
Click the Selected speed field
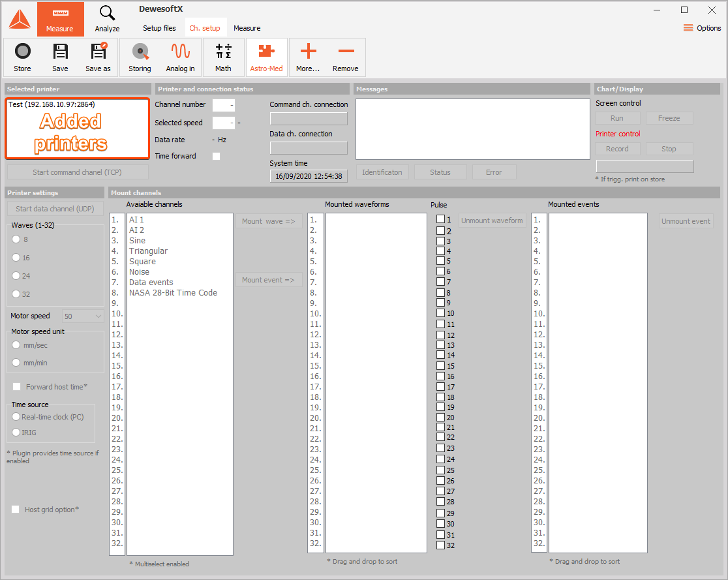click(223, 123)
